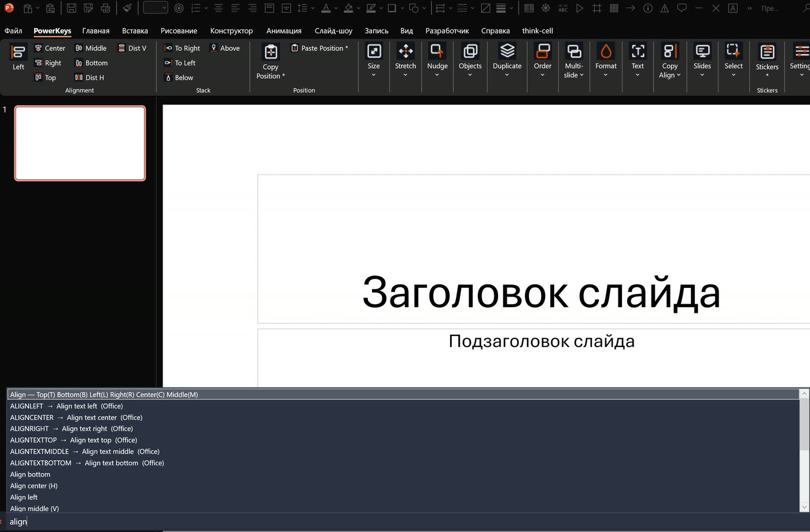
Task: Choose Align bottom from the command list
Action: [x=403, y=474]
